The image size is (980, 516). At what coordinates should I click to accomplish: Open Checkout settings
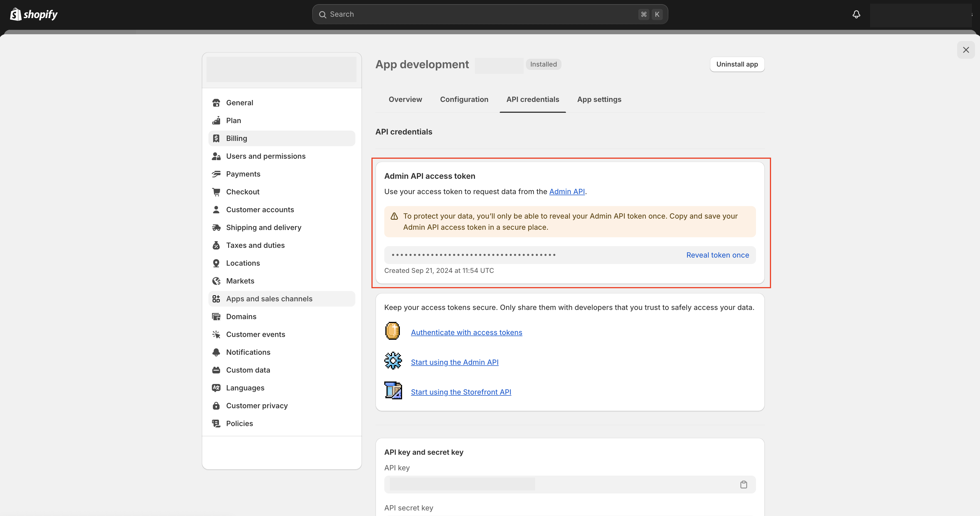pyautogui.click(x=282, y=192)
